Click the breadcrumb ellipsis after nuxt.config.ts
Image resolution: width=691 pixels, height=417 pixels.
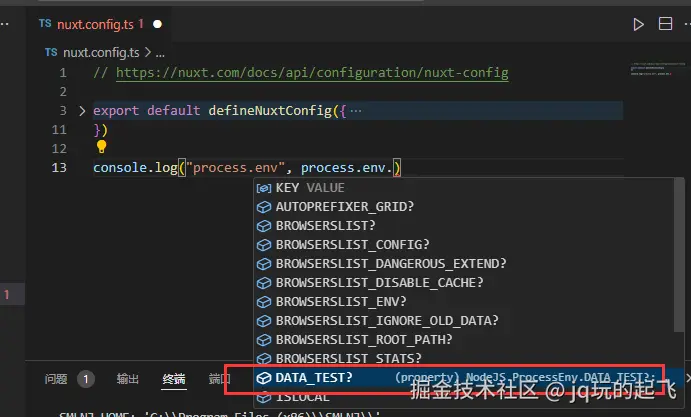coord(160,53)
